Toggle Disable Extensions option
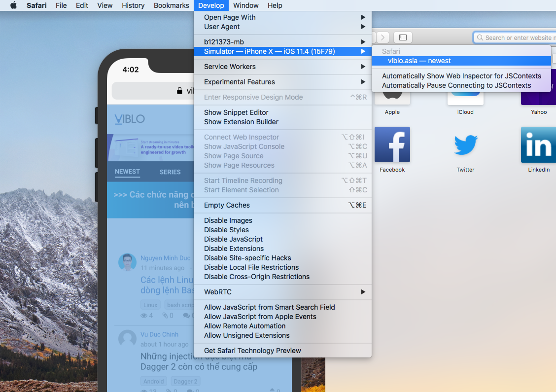Screen dimensions: 556x392 tap(282, 249)
